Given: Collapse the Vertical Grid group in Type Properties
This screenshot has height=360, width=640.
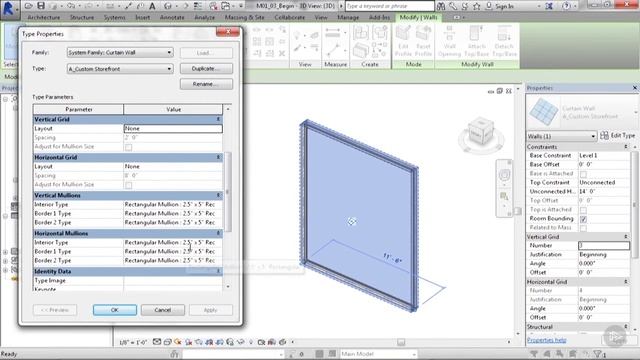Looking at the screenshot, I should point(218,119).
